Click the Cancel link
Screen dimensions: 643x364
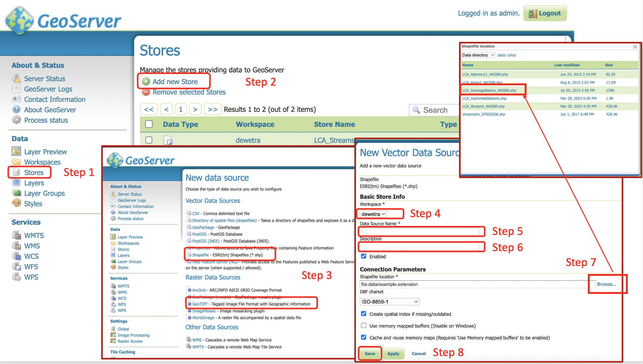(x=419, y=353)
